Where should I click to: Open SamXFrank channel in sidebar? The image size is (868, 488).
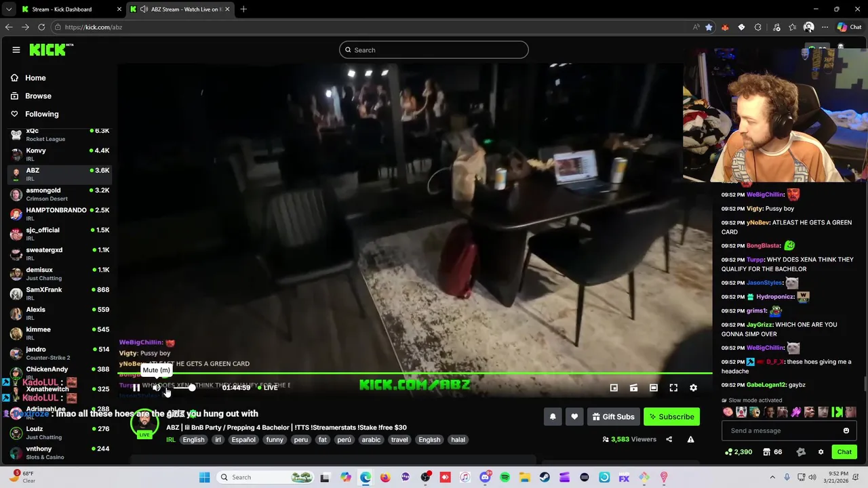click(x=60, y=293)
